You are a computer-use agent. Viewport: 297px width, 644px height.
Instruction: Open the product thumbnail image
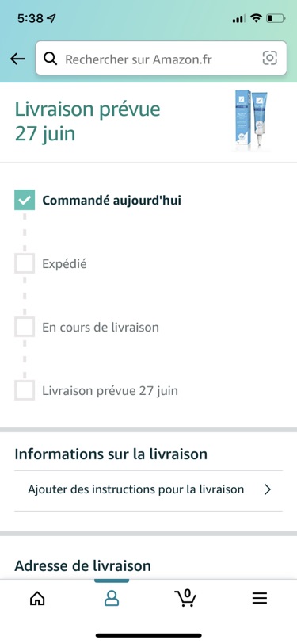coord(252,121)
